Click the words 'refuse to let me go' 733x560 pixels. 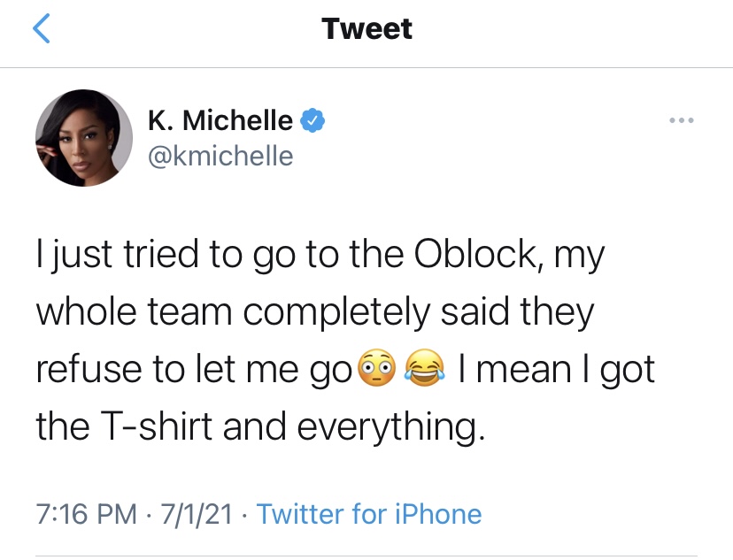pos(194,370)
